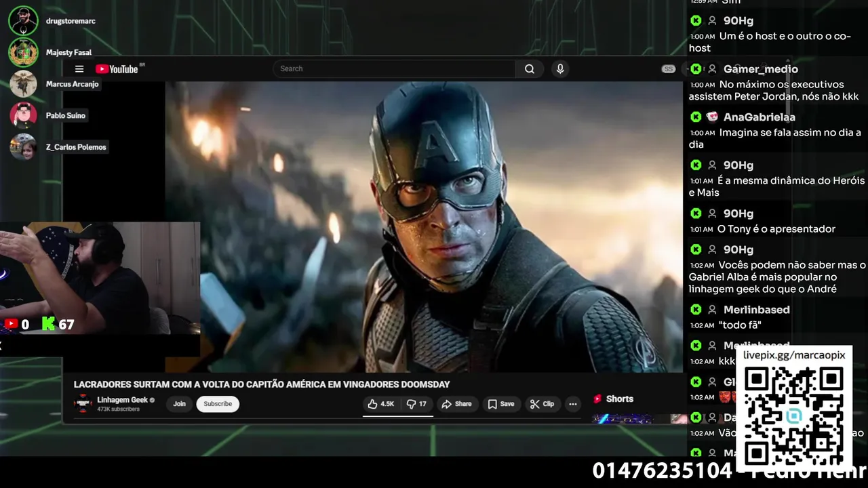Click the name "Pablo Suíno" in participant list
Viewport: 868px width, 488px height.
pyautogui.click(x=65, y=115)
